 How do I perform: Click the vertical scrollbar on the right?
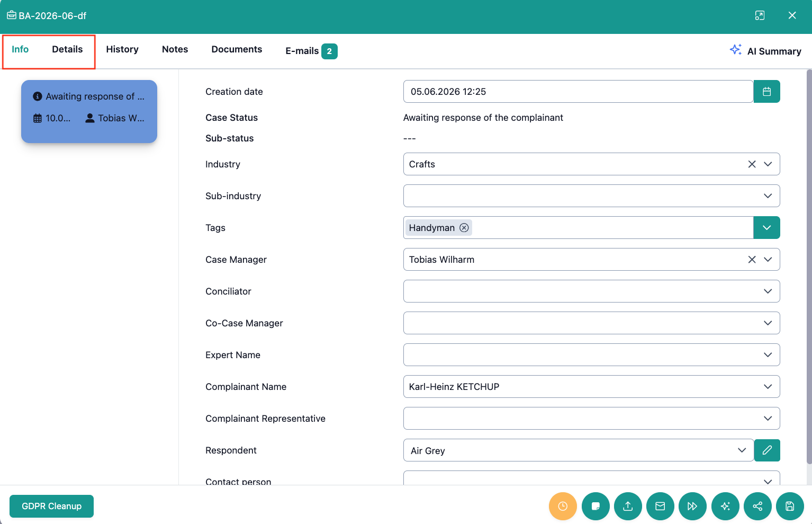[x=809, y=267]
